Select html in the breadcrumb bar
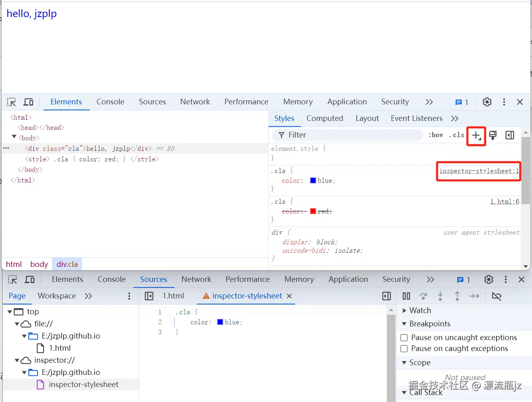Image resolution: width=532 pixels, height=402 pixels. click(14, 264)
